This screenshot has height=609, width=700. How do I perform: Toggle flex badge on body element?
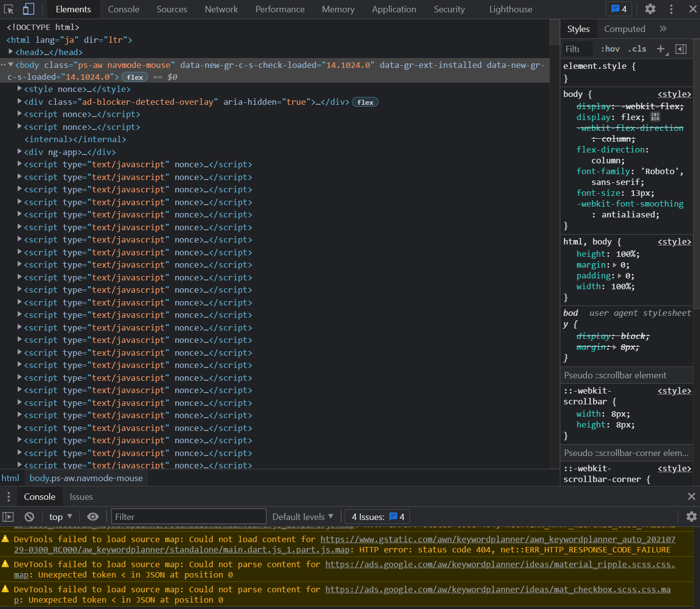point(135,77)
